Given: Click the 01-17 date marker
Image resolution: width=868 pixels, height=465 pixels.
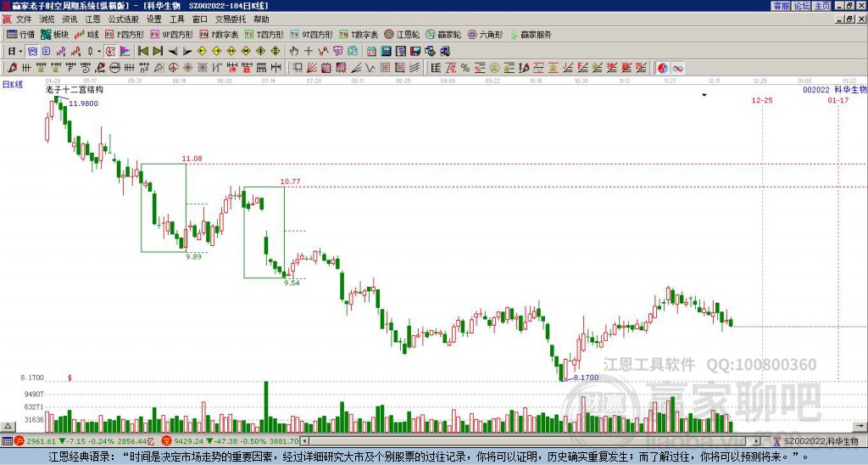Looking at the screenshot, I should tap(838, 100).
